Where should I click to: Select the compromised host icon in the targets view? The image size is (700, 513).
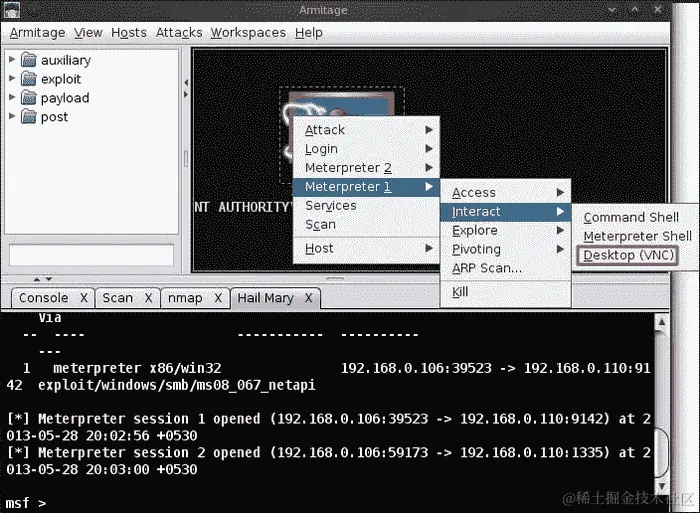coord(342,102)
